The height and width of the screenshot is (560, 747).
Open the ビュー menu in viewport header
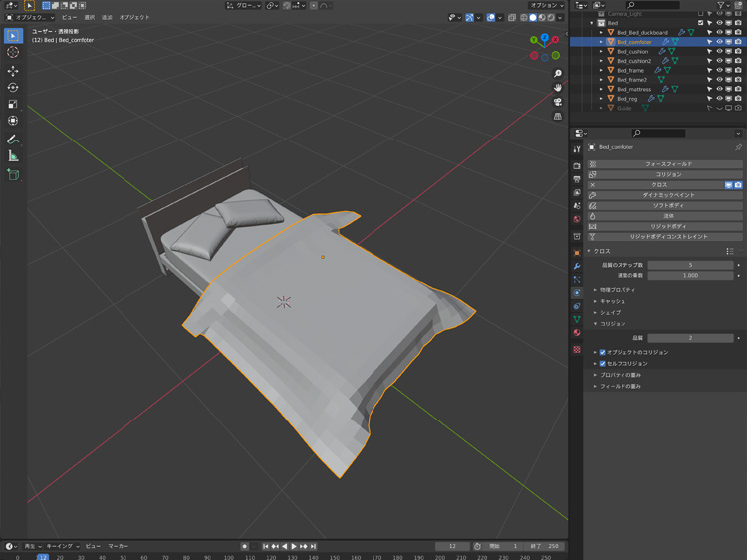pyautogui.click(x=69, y=17)
